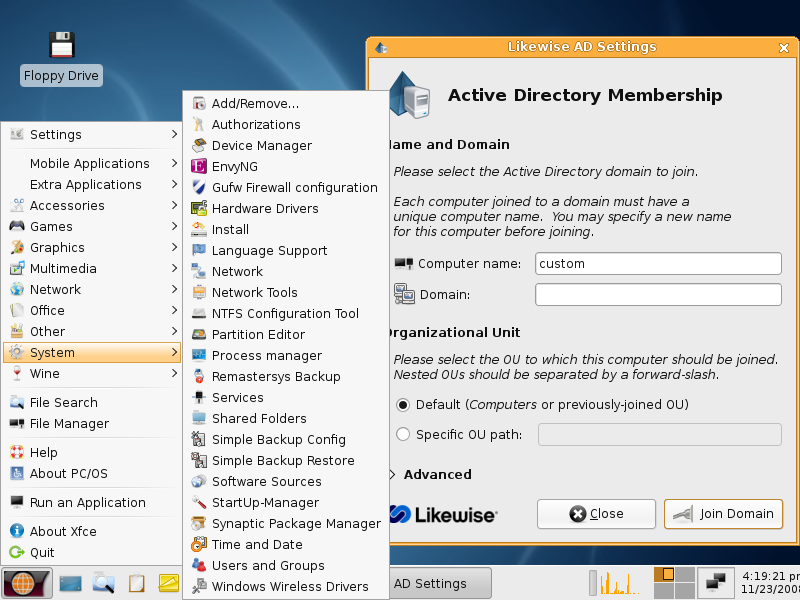Launch the terminal icon in the taskbar
This screenshot has height=600, width=800.
pyautogui.click(x=70, y=583)
